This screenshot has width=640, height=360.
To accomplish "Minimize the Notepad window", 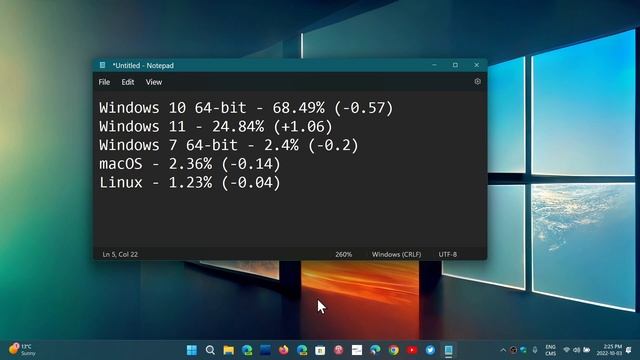I will point(434,65).
